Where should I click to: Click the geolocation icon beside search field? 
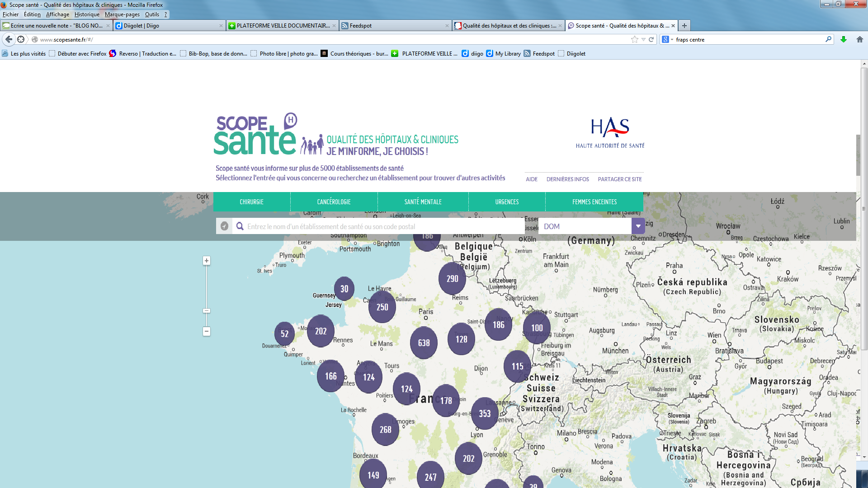tap(224, 226)
